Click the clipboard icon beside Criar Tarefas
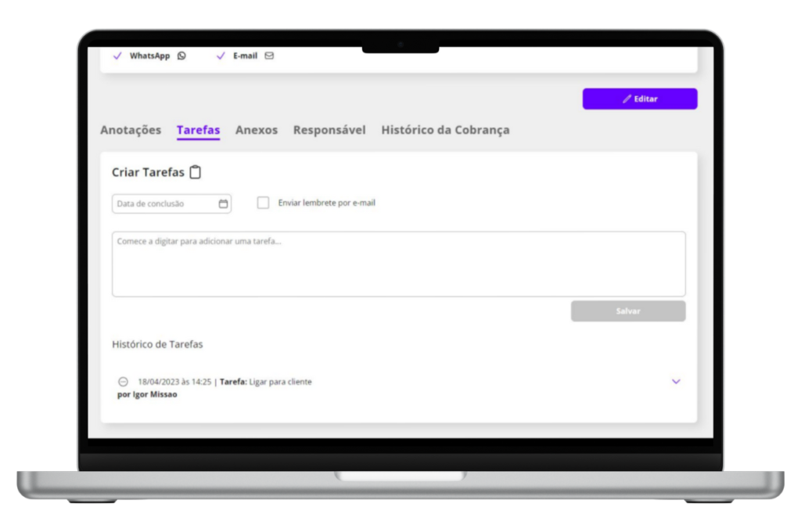 coord(195,172)
